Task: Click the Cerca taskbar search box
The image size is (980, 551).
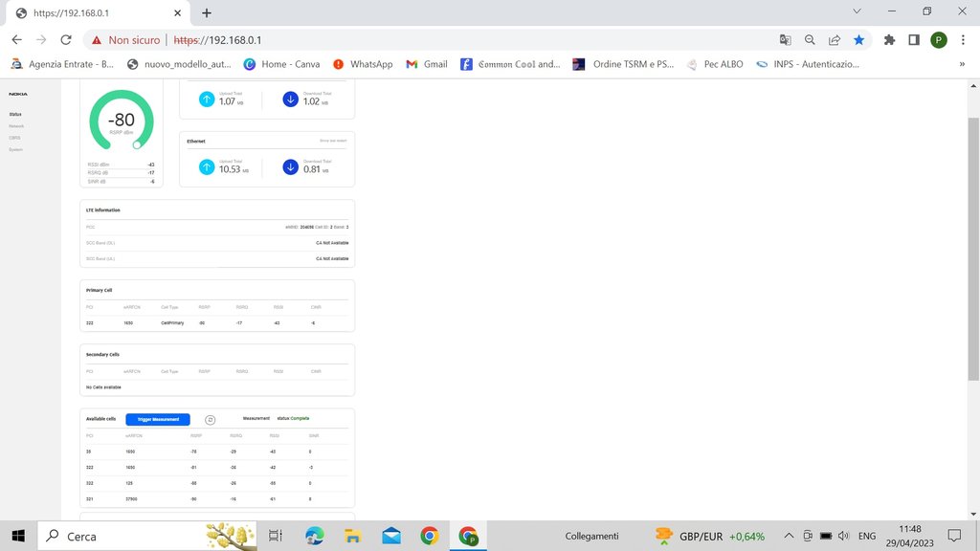Action: click(x=146, y=536)
